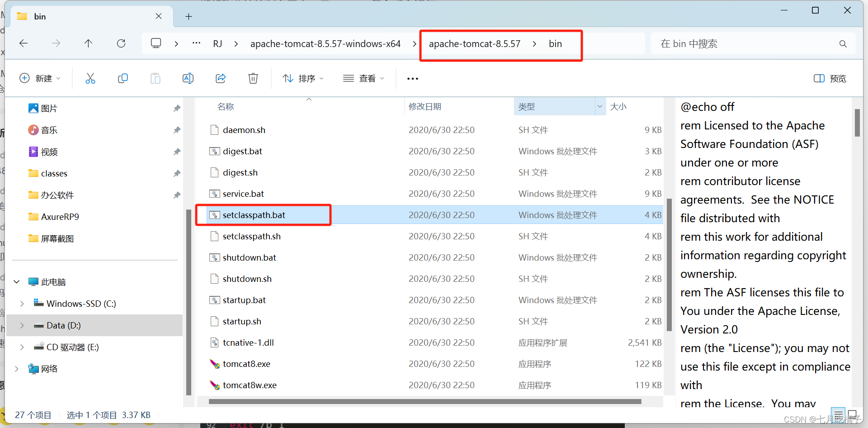Screen dimensions: 868x428
Task: Click the search magnifier icon
Action: [843, 44]
